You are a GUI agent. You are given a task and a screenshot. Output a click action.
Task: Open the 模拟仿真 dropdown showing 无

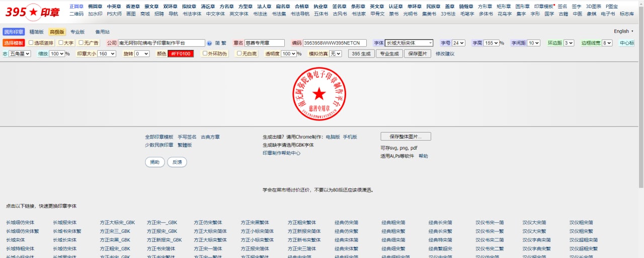335,53
